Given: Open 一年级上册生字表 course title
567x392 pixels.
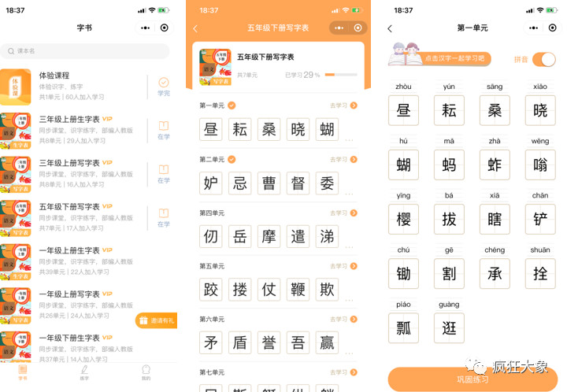Looking at the screenshot, I should pyautogui.click(x=69, y=250).
